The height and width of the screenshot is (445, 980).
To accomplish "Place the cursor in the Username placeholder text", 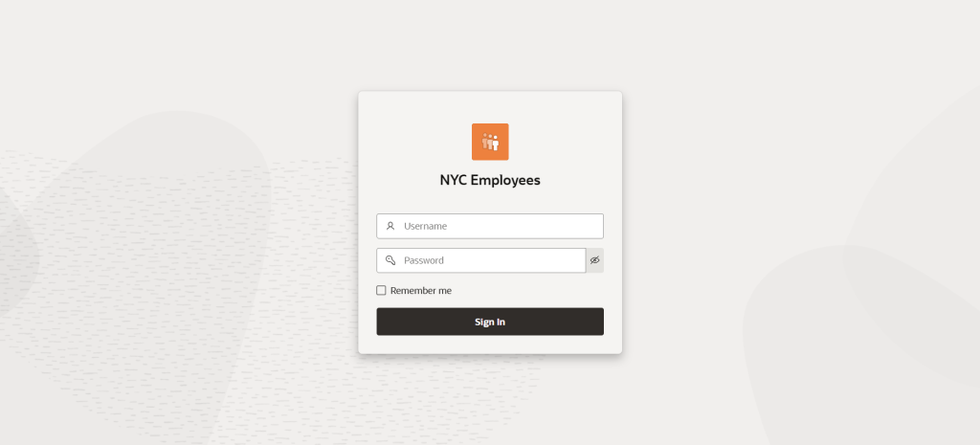I will tap(425, 226).
